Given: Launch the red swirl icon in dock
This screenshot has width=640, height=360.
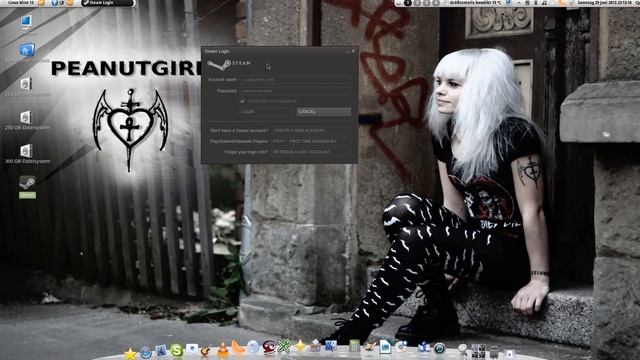Looking at the screenshot, I should click(x=269, y=347).
